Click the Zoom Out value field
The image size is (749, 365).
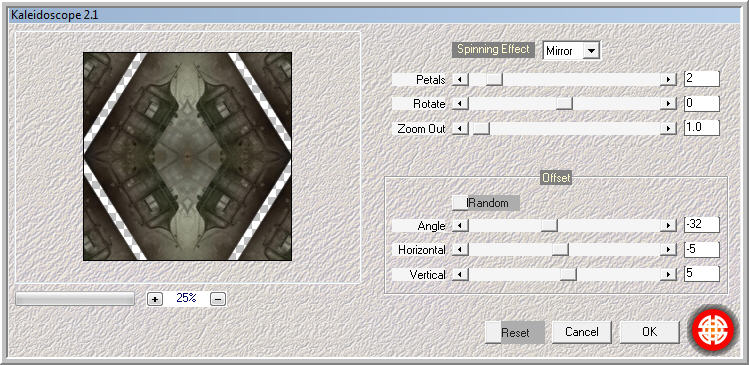click(x=702, y=128)
